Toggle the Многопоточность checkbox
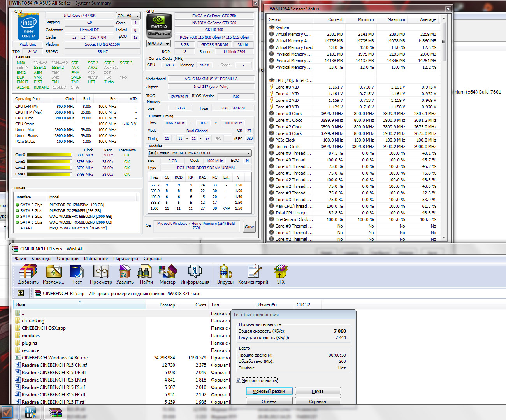Viewport: 506px width, 420px height. [x=238, y=380]
